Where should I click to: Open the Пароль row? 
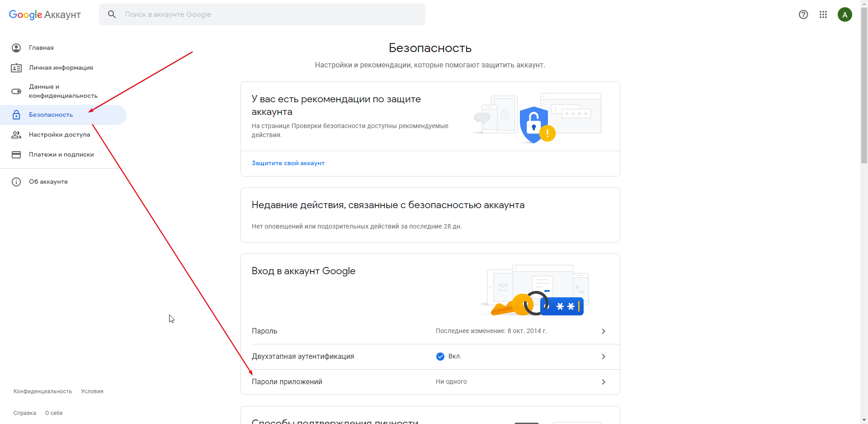430,331
